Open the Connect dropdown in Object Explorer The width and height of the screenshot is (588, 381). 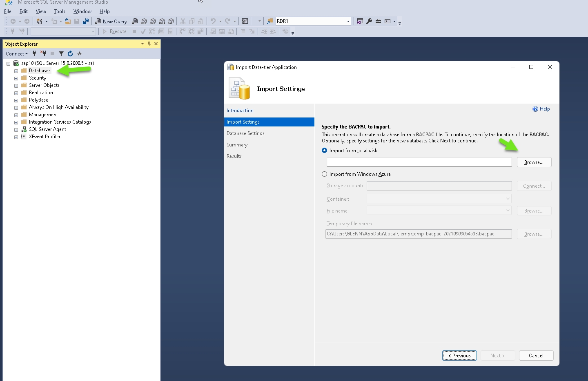(17, 54)
